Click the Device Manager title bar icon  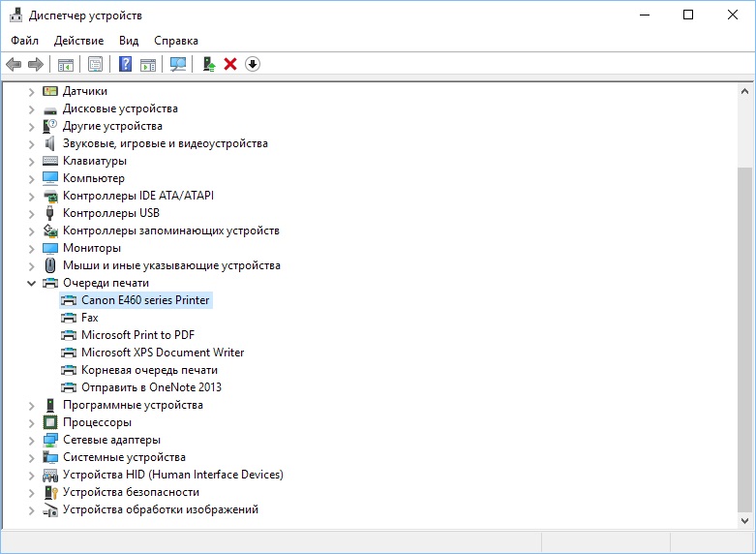coord(15,15)
